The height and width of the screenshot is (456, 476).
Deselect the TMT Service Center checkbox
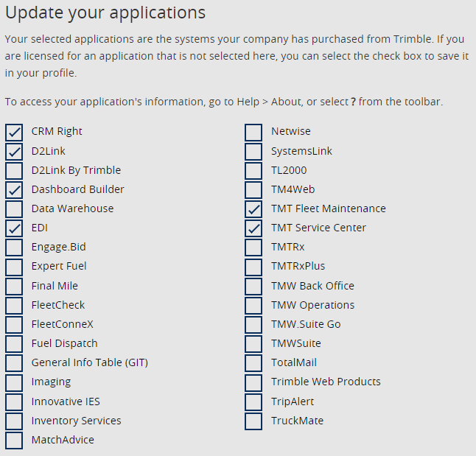pos(253,228)
